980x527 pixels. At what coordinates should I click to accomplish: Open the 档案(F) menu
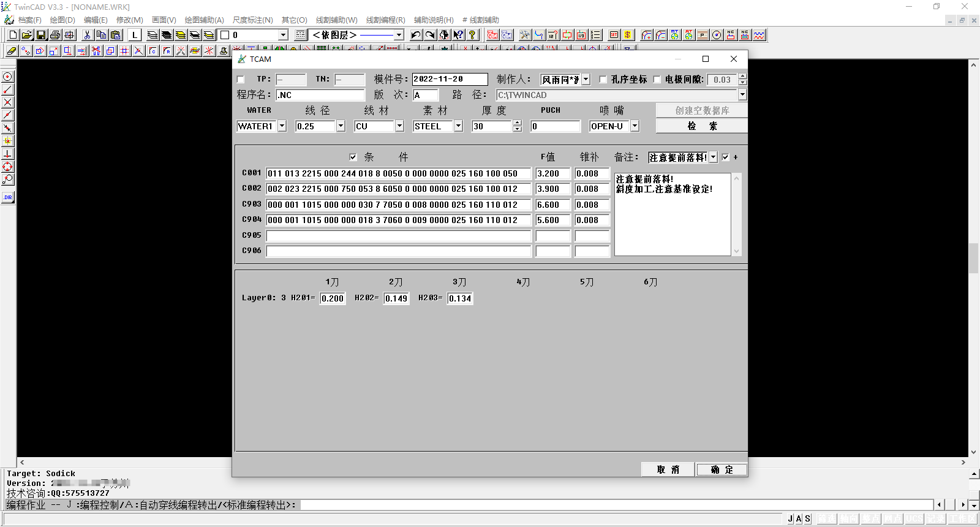pos(29,20)
